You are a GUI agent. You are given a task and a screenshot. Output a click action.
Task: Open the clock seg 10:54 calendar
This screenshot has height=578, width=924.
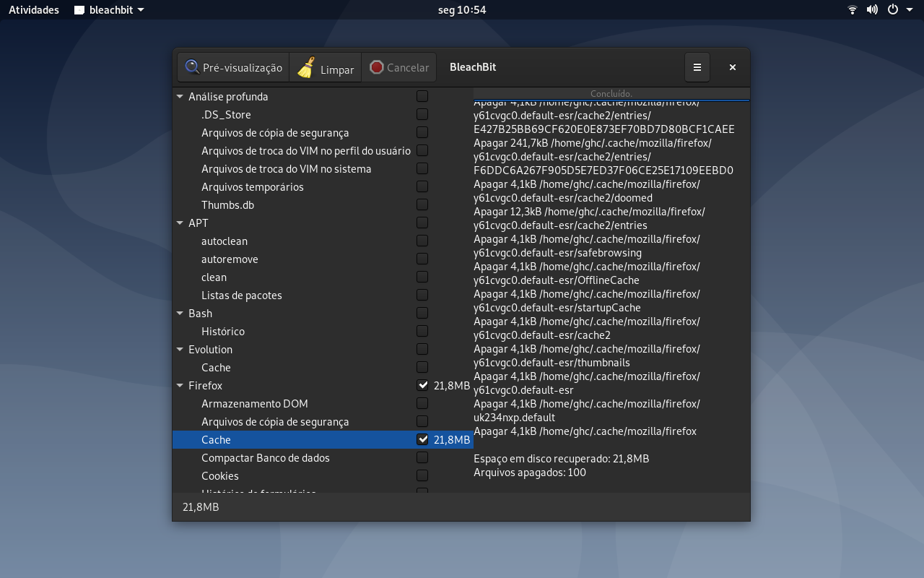pyautogui.click(x=462, y=10)
